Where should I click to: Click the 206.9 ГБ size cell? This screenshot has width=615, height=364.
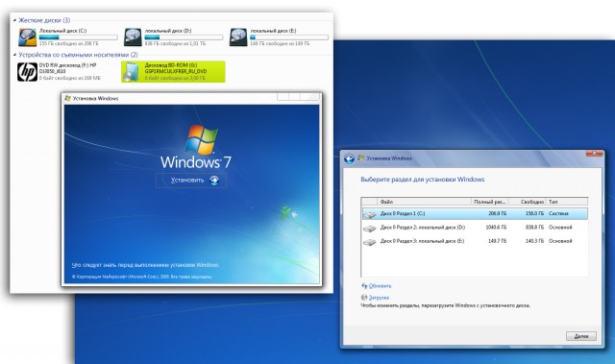[498, 213]
